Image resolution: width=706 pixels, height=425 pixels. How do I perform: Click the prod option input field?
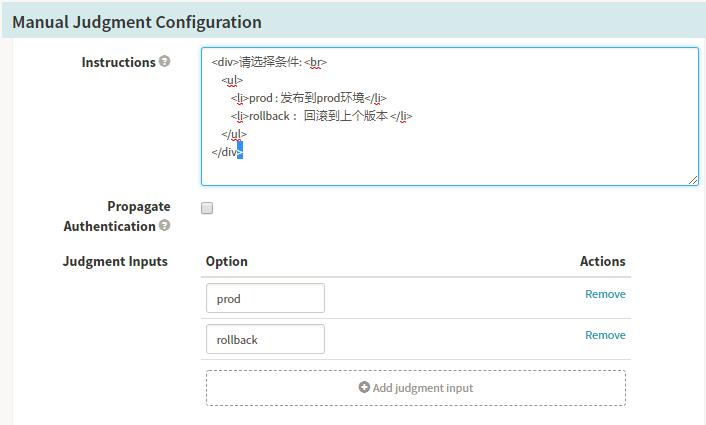tap(265, 298)
